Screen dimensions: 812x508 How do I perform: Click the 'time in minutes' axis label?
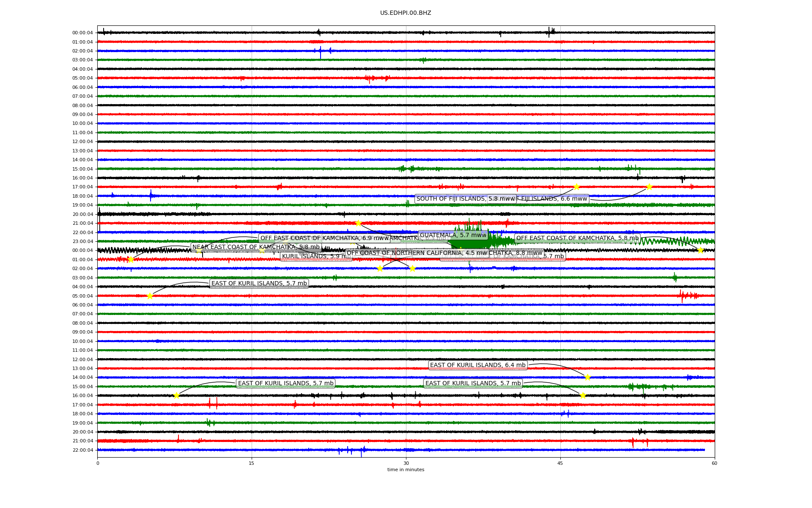pos(406,469)
